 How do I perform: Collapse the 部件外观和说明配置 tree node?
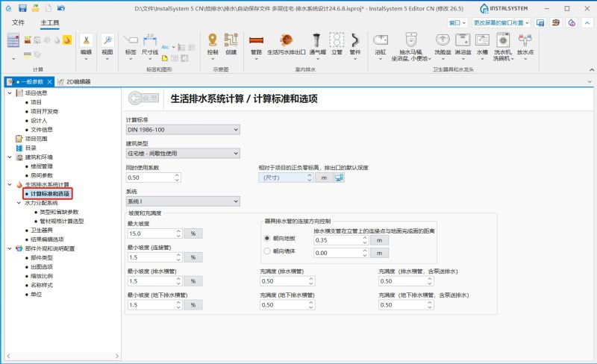[10, 248]
